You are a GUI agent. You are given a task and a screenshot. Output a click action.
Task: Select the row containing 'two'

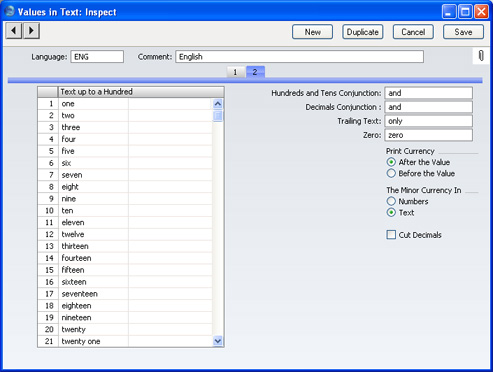[x=125, y=116]
